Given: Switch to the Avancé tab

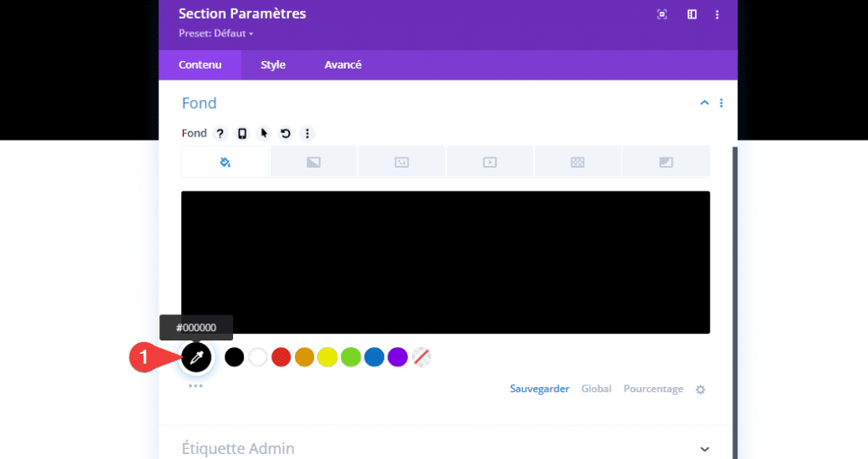Looking at the screenshot, I should coord(342,64).
